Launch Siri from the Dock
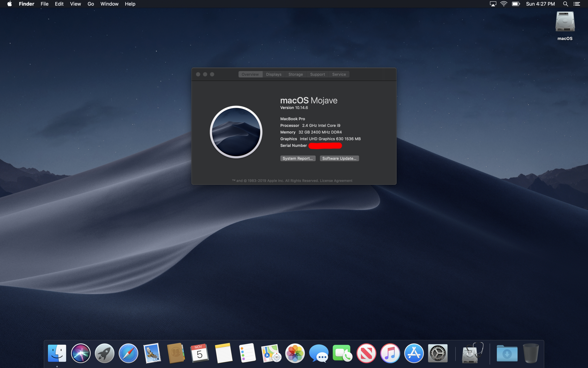 click(81, 353)
